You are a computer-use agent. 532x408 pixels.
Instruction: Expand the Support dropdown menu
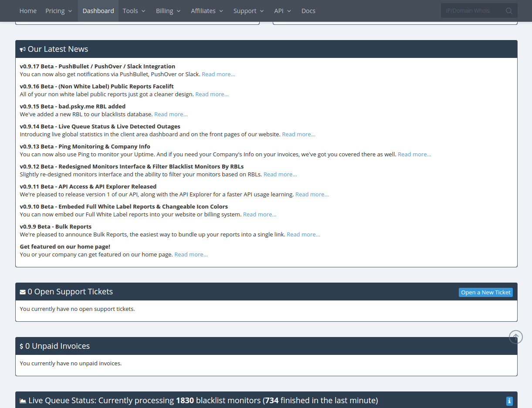[248, 11]
